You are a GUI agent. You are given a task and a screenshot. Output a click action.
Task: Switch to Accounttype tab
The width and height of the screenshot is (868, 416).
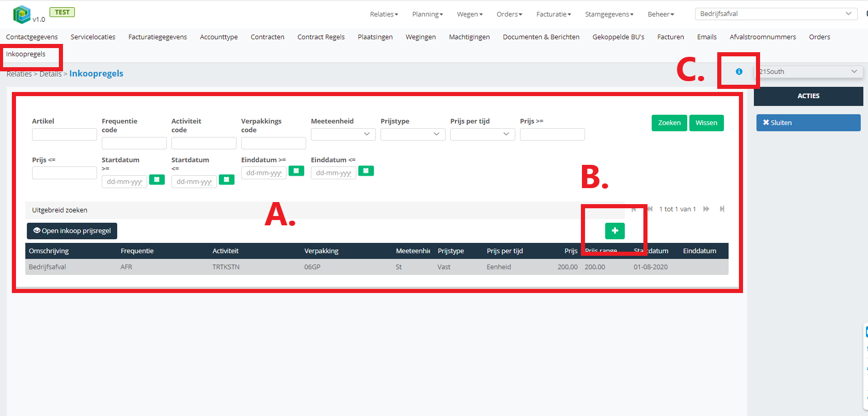pyautogui.click(x=219, y=37)
